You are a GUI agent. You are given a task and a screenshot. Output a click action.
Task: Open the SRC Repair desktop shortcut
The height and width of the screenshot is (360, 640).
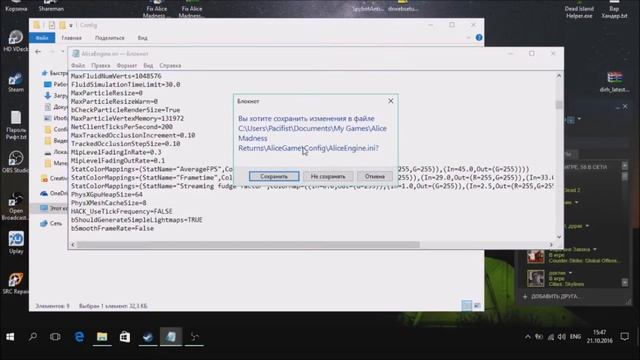(x=16, y=283)
